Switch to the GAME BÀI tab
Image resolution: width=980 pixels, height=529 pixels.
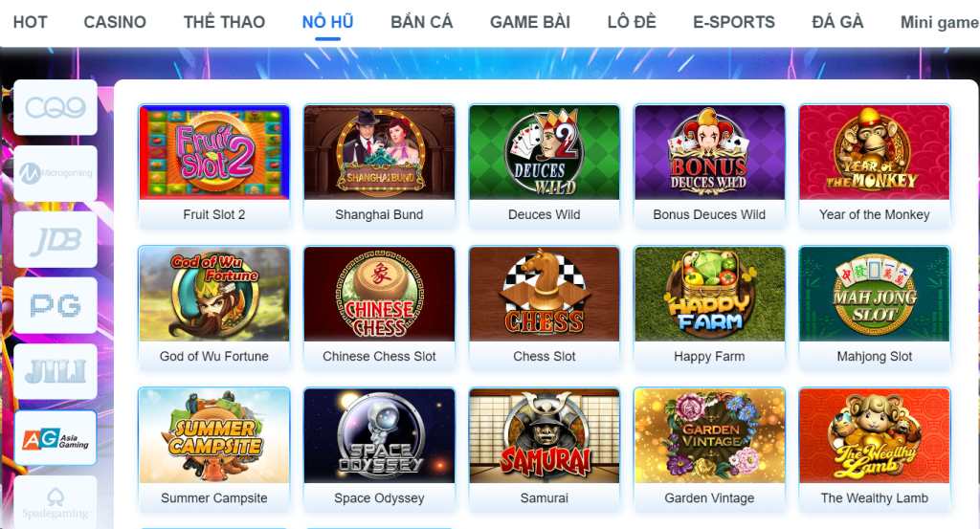[530, 23]
